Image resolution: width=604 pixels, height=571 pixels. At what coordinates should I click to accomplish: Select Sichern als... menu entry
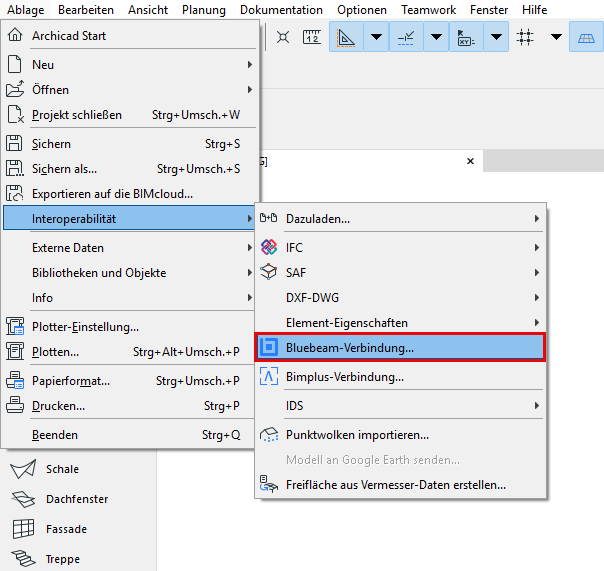(x=129, y=169)
